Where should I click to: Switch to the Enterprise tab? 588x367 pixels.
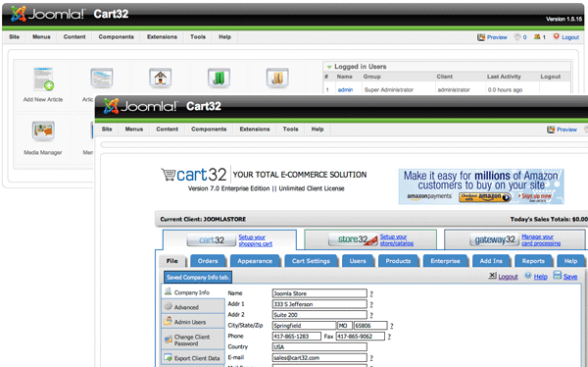click(x=446, y=261)
